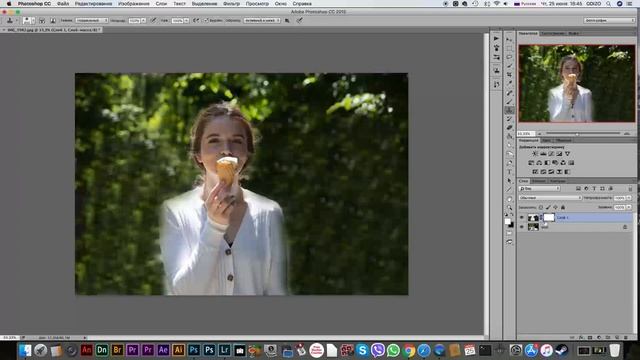The height and width of the screenshot is (360, 640).
Task: Open Adobe Bridge from the Dock
Action: pyautogui.click(x=117, y=350)
